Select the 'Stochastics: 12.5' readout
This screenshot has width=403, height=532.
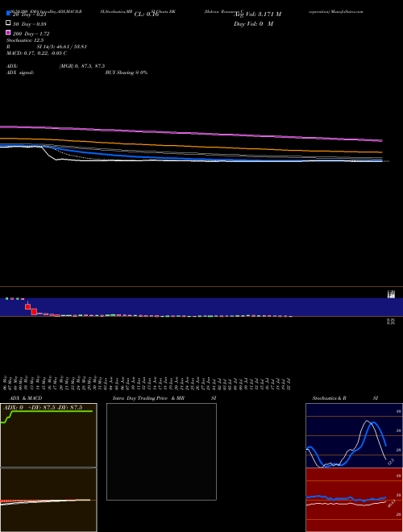pyautogui.click(x=25, y=40)
